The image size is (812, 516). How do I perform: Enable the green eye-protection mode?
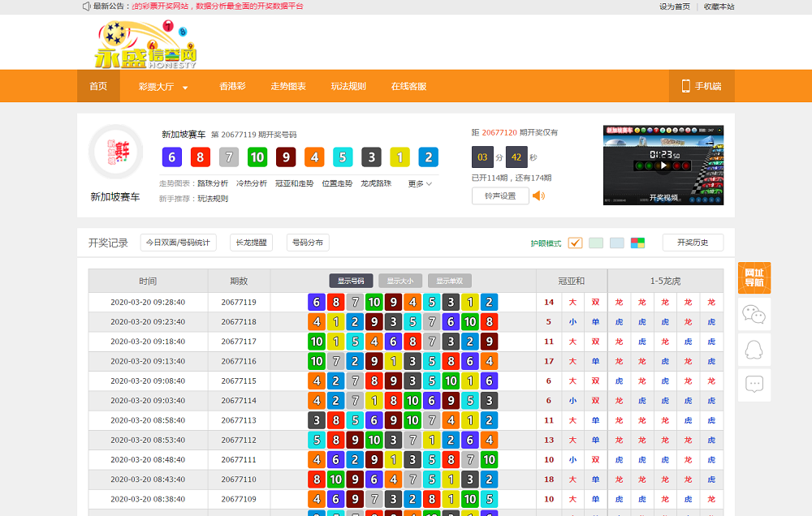click(x=596, y=243)
